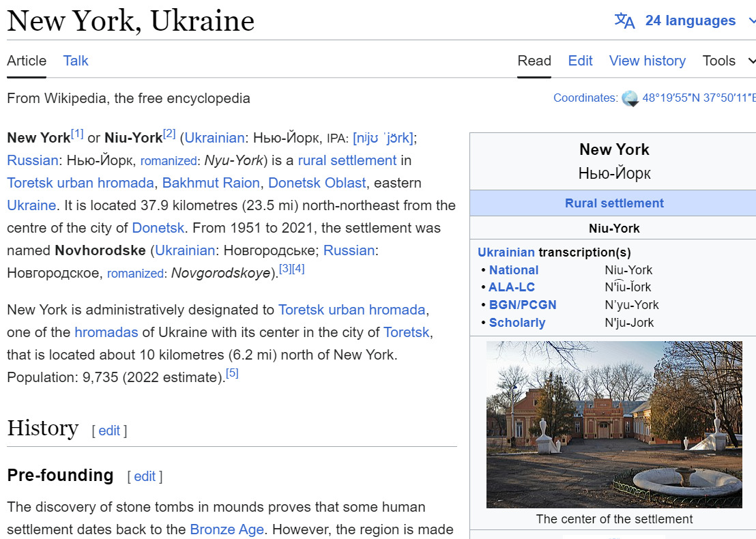Image resolution: width=756 pixels, height=539 pixels.
Task: Select the Article tab
Action: (27, 61)
